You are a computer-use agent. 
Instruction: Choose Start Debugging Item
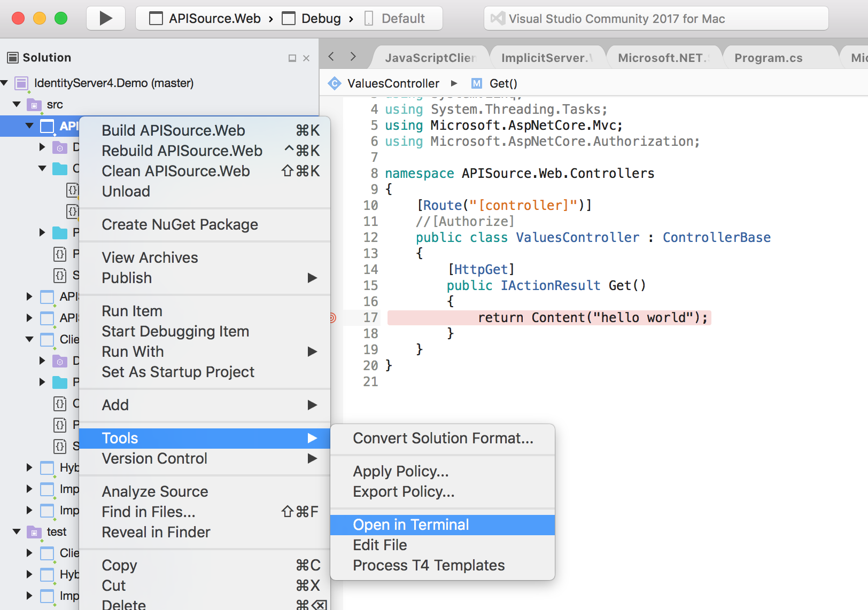[205, 331]
